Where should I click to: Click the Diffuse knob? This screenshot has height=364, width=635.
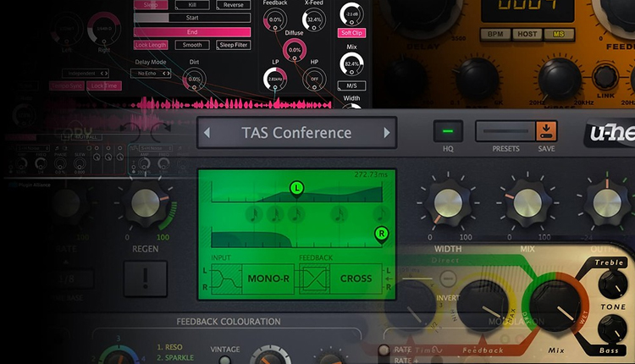[295, 50]
